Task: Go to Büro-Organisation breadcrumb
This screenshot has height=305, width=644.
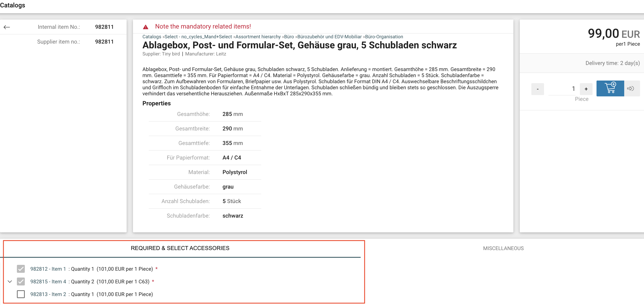Action: pos(384,37)
